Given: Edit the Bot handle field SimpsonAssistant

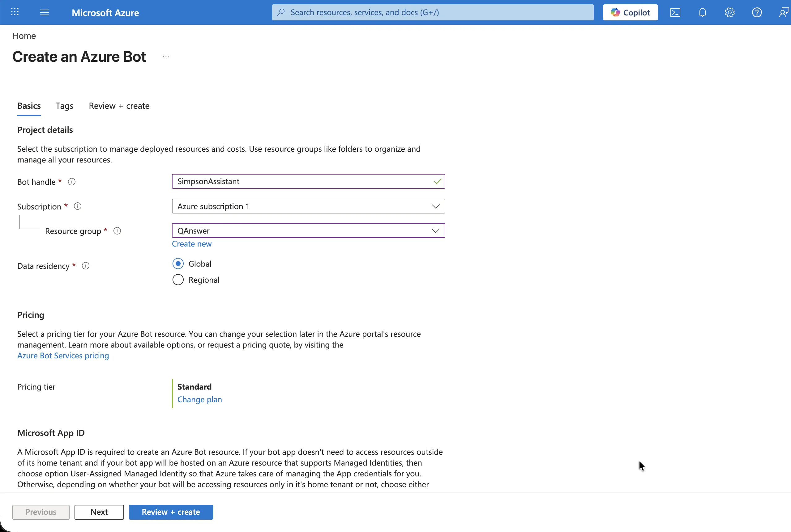Looking at the screenshot, I should pyautogui.click(x=308, y=182).
